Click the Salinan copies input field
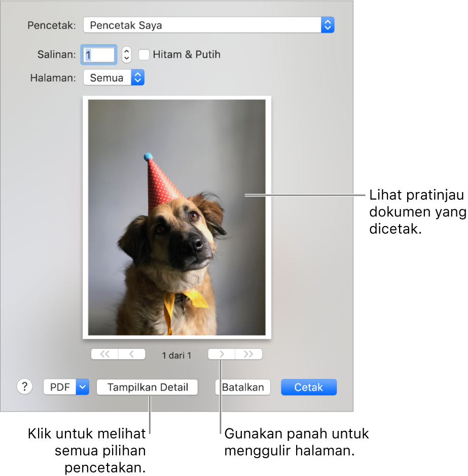 (x=99, y=55)
